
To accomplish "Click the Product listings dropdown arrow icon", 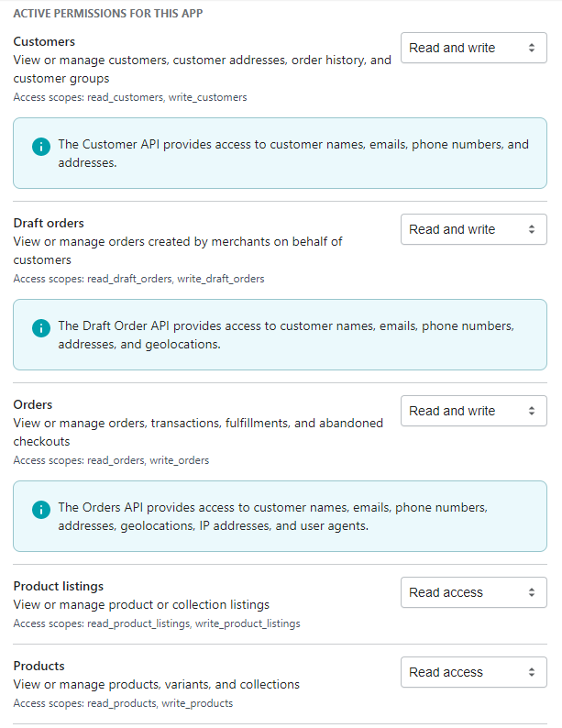I will pyautogui.click(x=532, y=592).
